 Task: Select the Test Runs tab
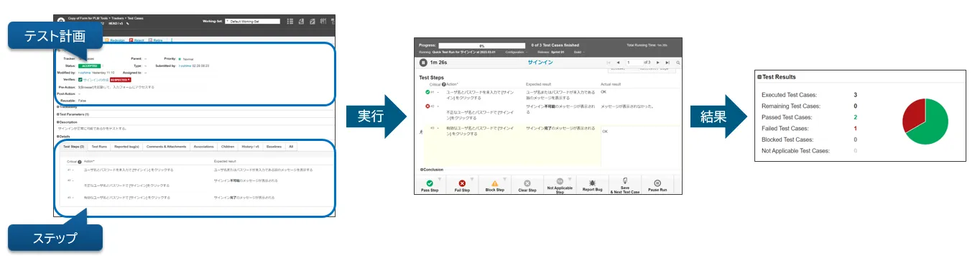pyautogui.click(x=99, y=146)
